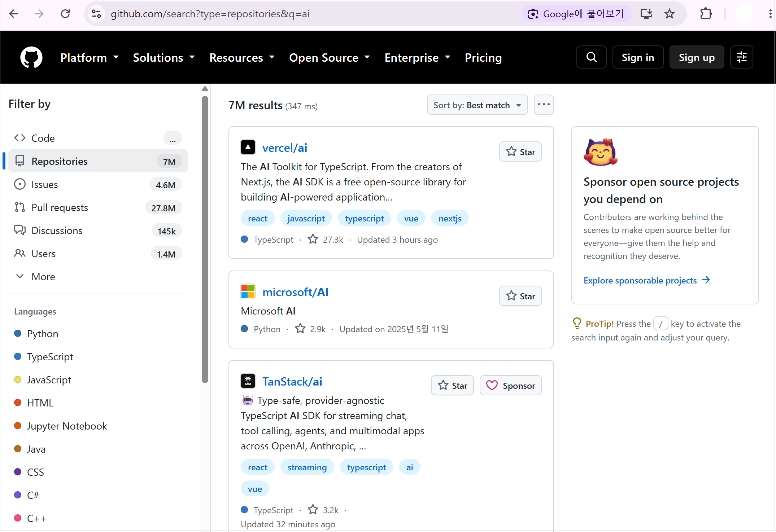Open browser extensions puzzle icon
776x532 pixels.
coord(706,14)
